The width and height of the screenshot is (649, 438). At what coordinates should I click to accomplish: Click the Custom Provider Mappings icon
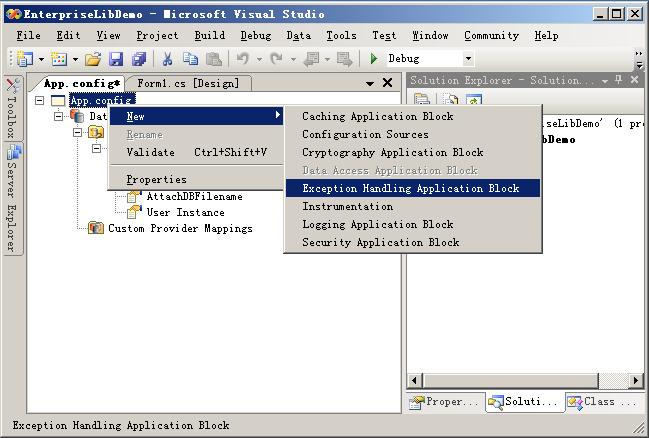coord(96,228)
